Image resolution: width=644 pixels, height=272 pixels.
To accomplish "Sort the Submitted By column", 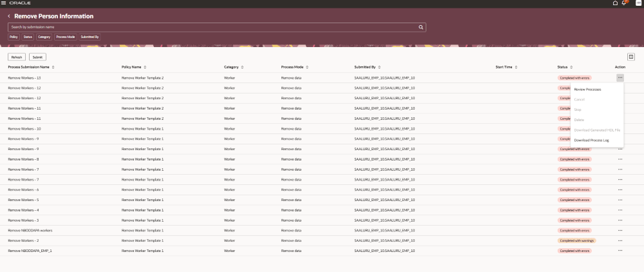I will (379, 67).
